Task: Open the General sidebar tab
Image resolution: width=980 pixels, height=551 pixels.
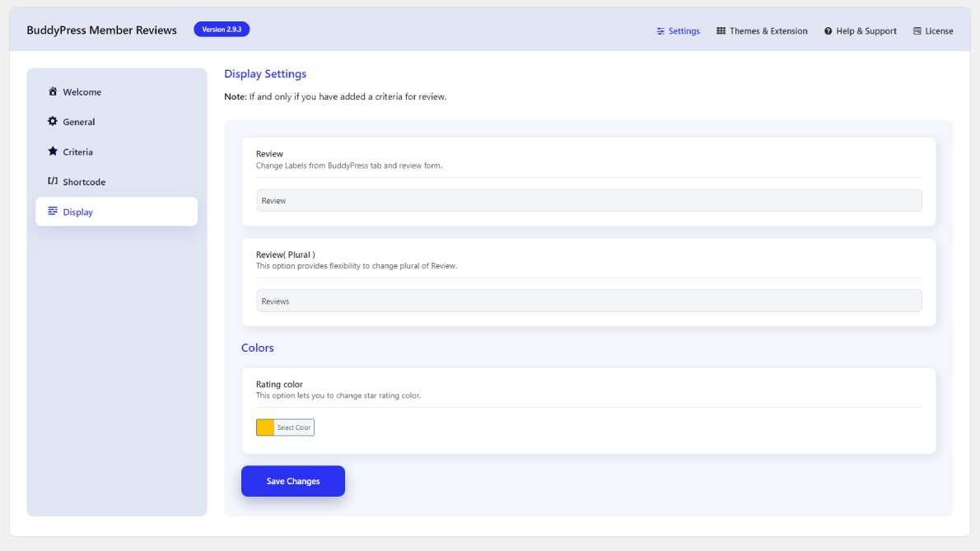Action: (116, 122)
